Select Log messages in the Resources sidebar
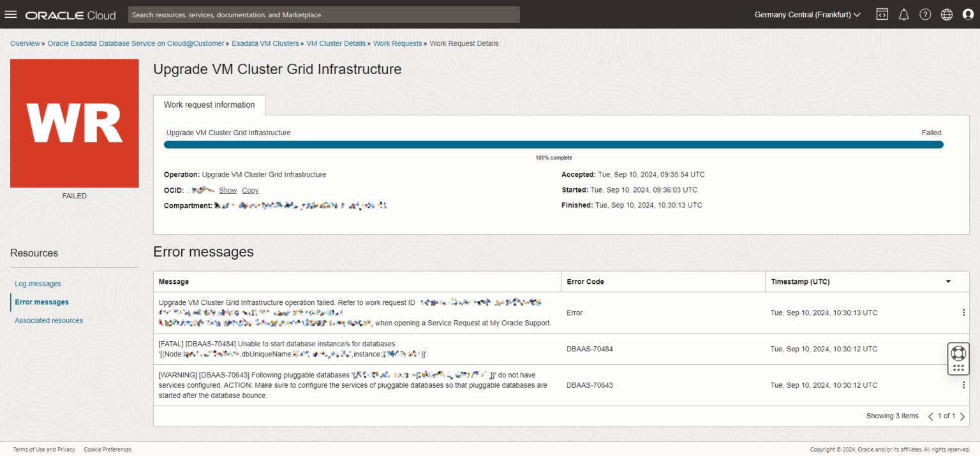The height and width of the screenshot is (456, 980). point(38,283)
